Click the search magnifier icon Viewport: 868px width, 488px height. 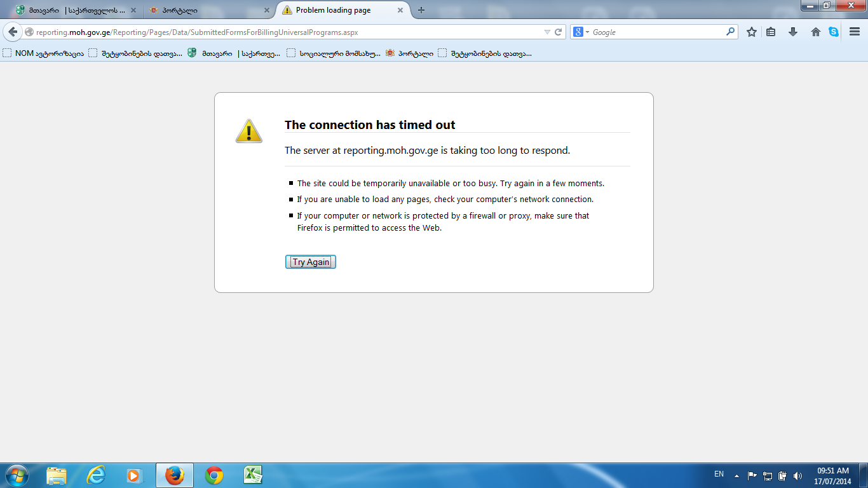pos(731,32)
